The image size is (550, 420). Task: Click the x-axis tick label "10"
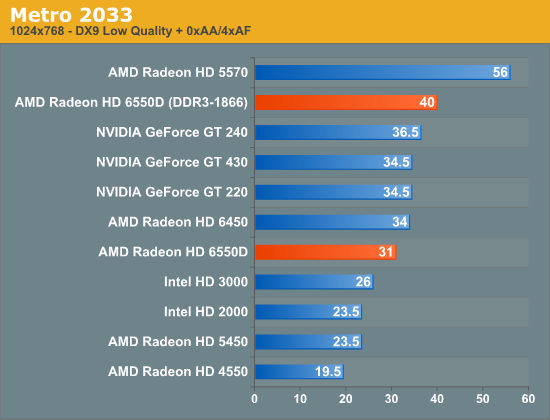[300, 399]
